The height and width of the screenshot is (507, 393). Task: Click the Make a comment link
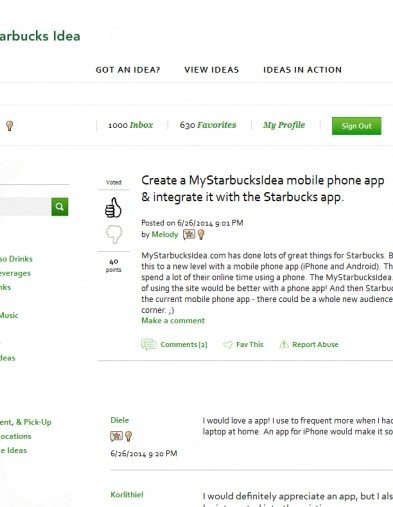point(173,321)
